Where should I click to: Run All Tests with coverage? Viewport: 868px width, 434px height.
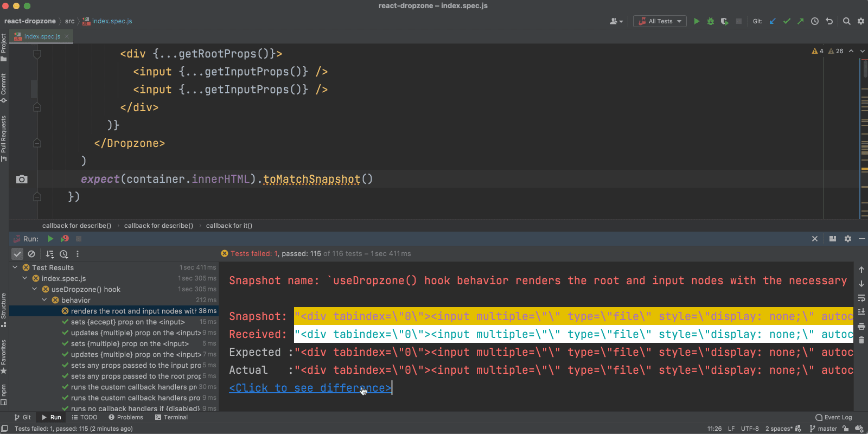(724, 21)
